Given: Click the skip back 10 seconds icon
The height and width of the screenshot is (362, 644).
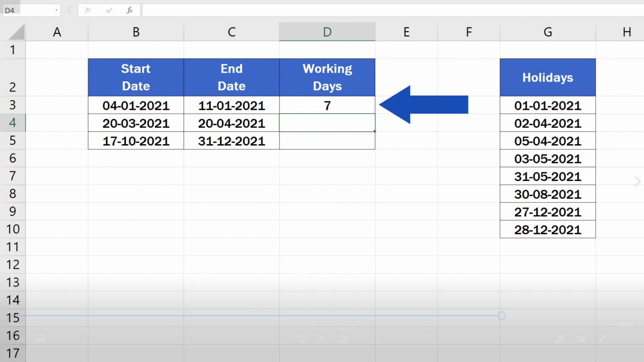Looking at the screenshot, I should coord(301,339).
